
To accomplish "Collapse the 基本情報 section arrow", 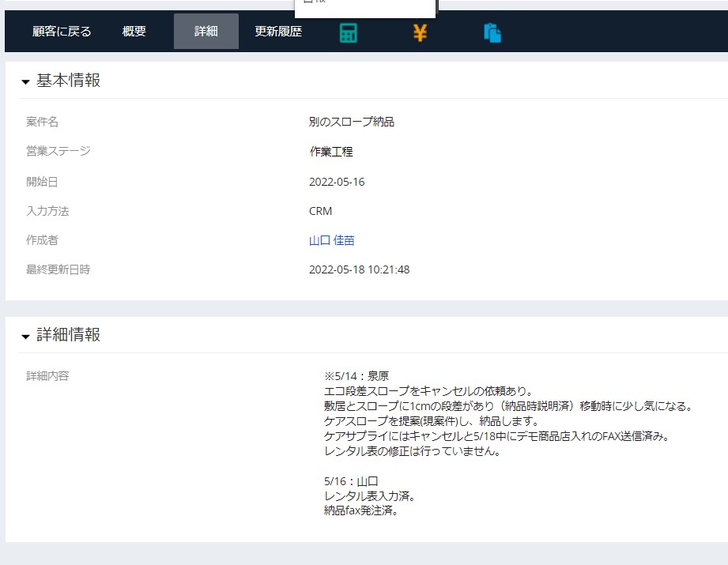I will (x=25, y=81).
